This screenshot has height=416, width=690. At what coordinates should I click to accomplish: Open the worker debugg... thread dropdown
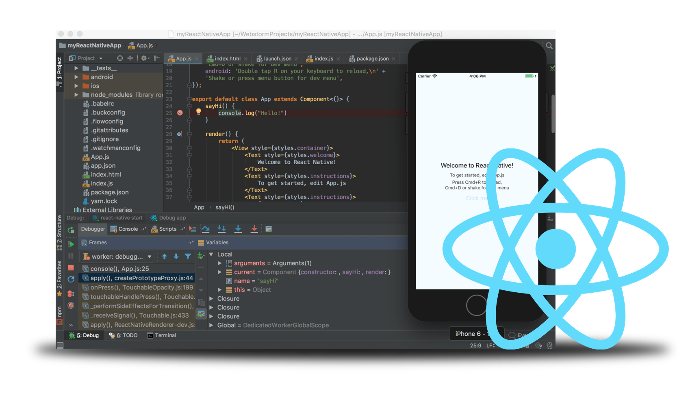click(x=117, y=256)
